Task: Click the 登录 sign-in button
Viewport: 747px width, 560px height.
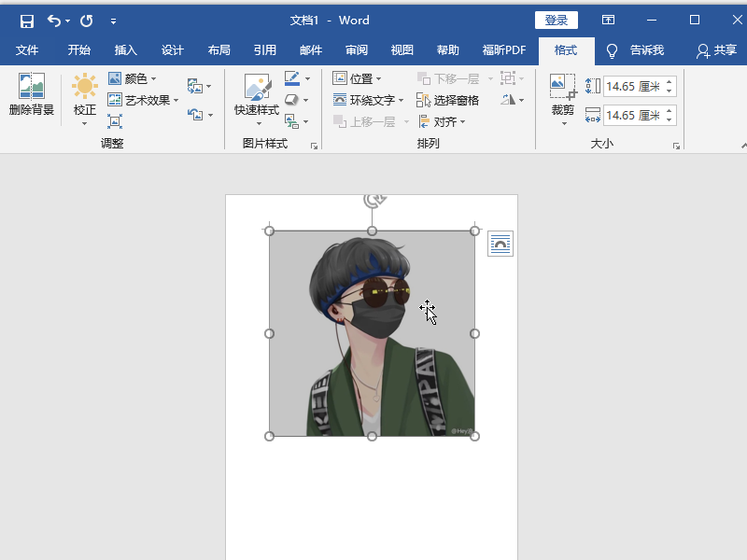Action: coord(556,20)
